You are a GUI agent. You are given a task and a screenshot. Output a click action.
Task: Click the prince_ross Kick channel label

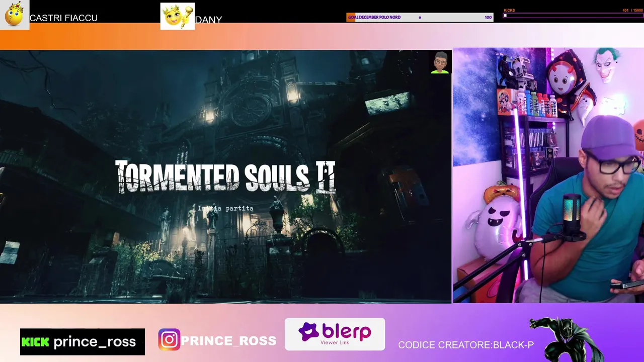(x=95, y=342)
